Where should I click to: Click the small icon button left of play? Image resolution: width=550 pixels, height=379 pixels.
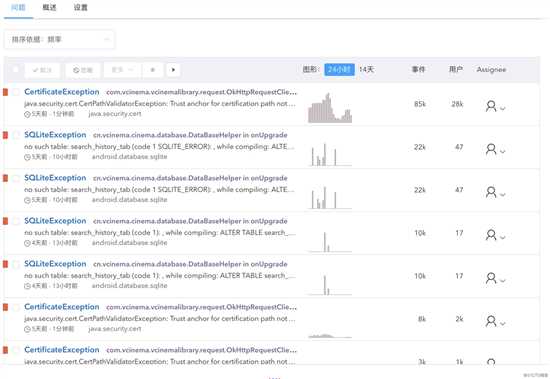153,70
